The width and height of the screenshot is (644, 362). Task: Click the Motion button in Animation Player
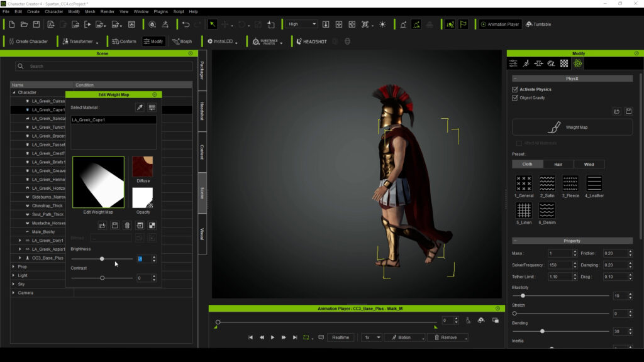(404, 337)
